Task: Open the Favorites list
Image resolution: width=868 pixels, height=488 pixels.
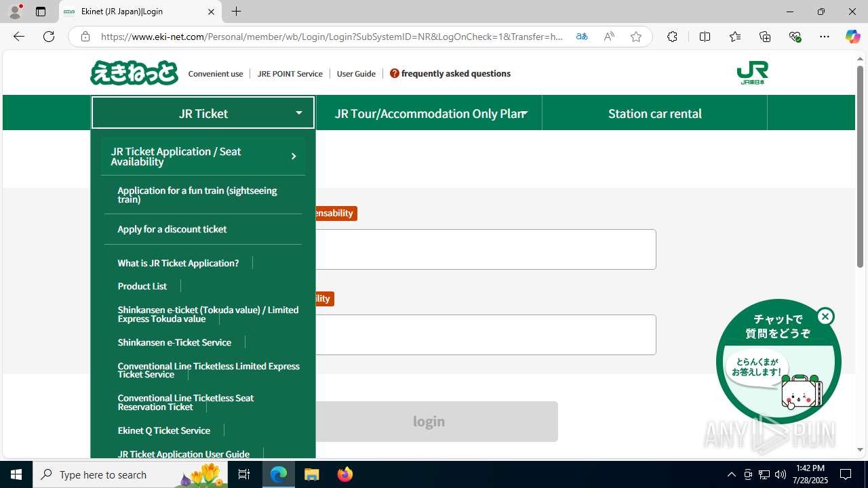Action: [x=735, y=37]
